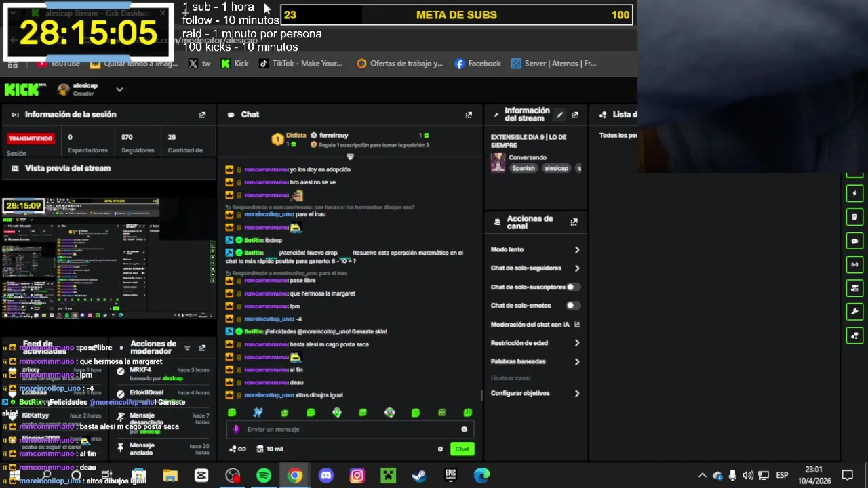Click in the Enviar un mensaje field
The width and height of the screenshot is (868, 488).
click(349, 429)
